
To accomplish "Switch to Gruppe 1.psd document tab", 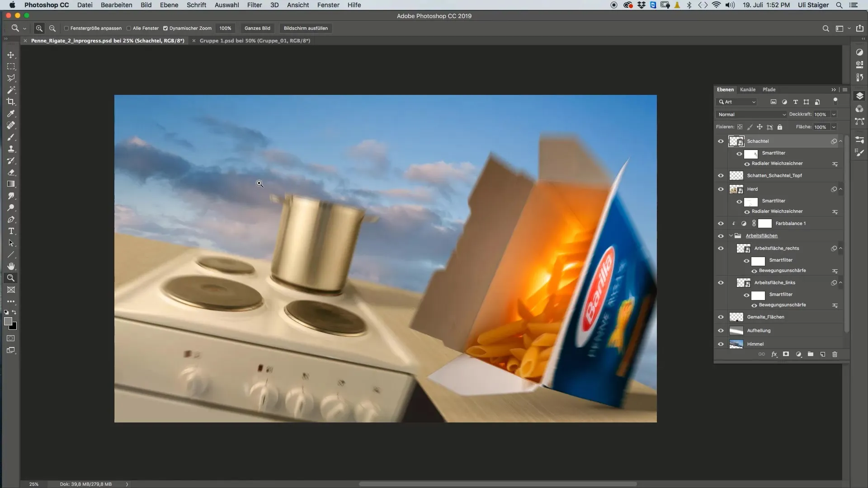I will (x=255, y=41).
